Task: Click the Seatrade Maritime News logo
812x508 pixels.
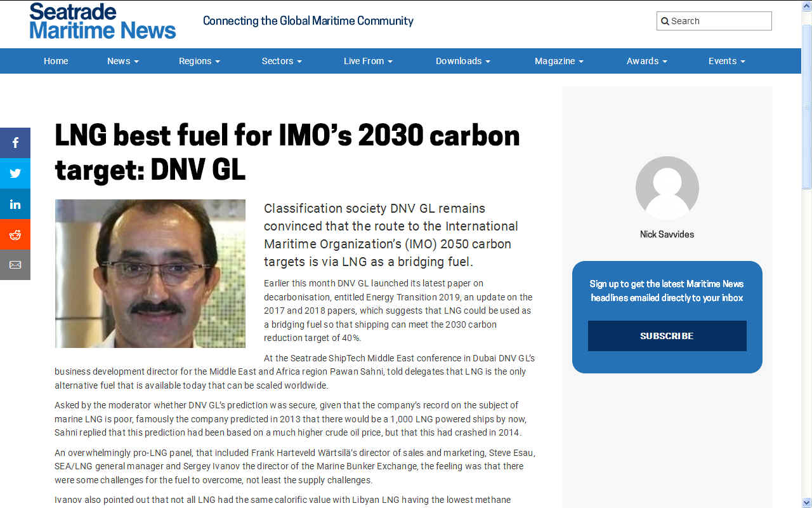Action: [x=102, y=22]
